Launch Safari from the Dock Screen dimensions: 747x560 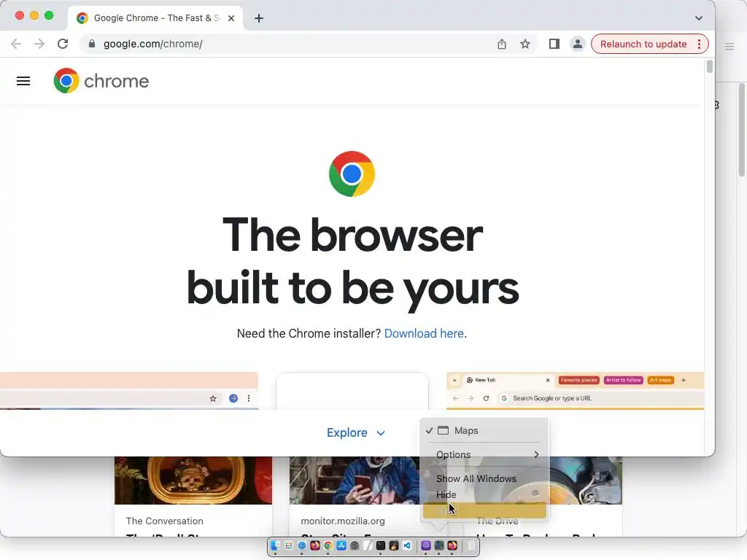click(x=302, y=545)
